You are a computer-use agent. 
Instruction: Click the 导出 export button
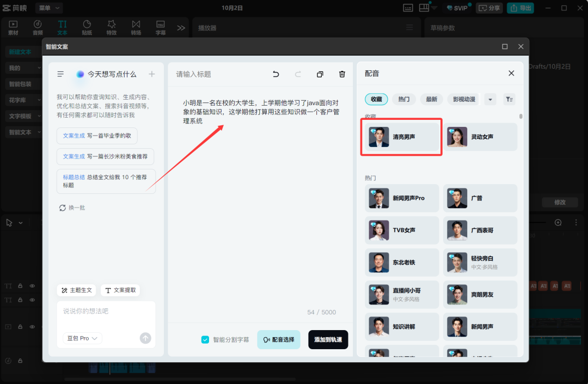click(520, 8)
